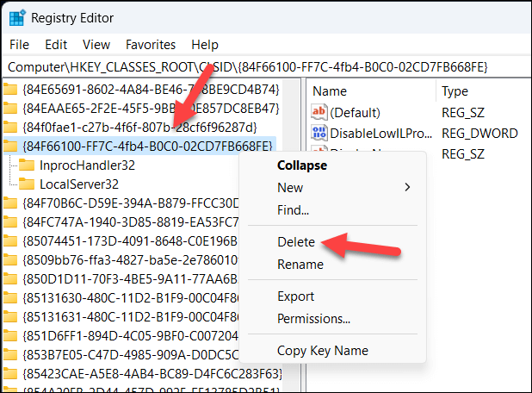Click the (Default) string value icon
This screenshot has height=393, width=532.
coord(319,113)
